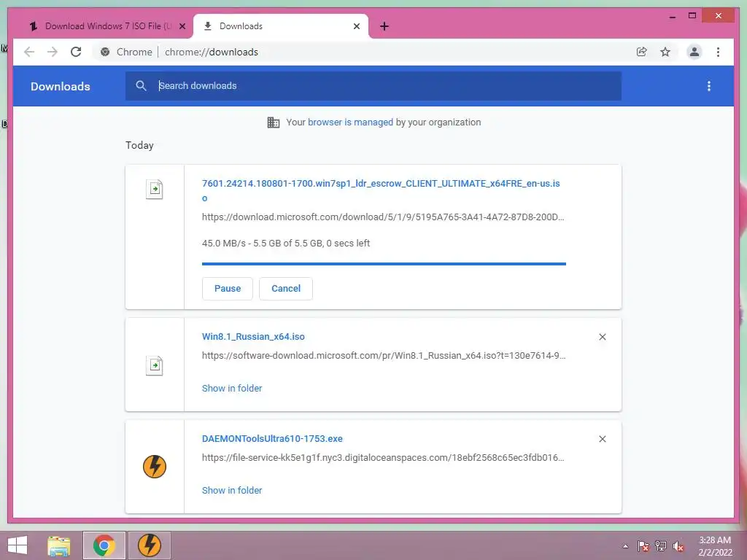Click the search magnifier icon

point(141,86)
